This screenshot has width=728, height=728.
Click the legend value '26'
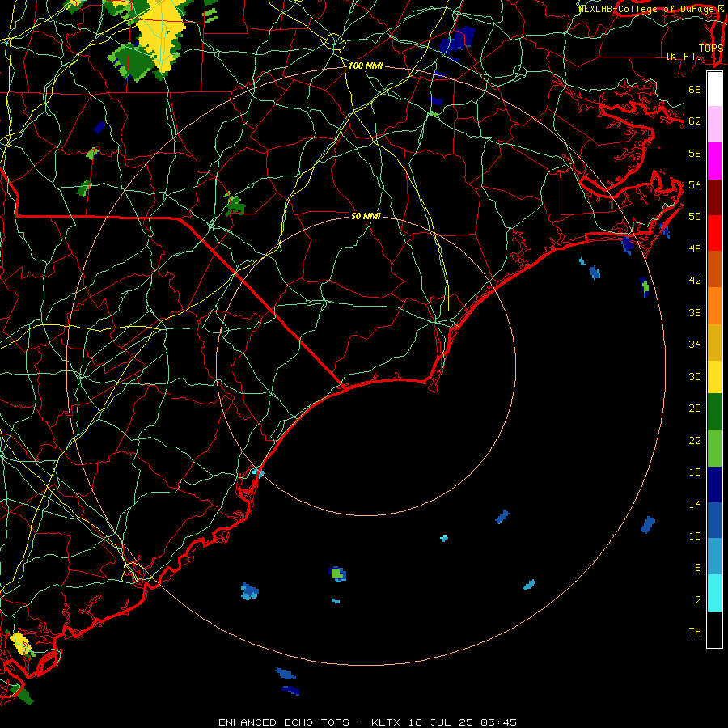695,408
